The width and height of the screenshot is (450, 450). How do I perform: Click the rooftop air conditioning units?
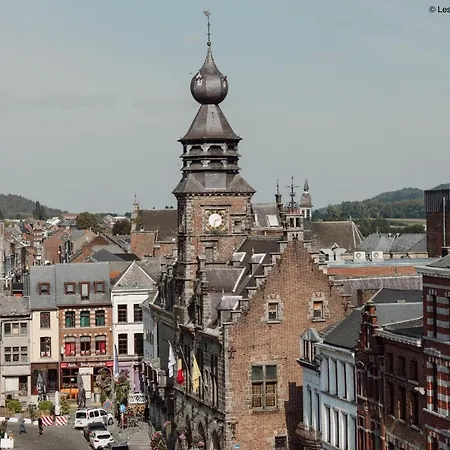coord(368,256)
